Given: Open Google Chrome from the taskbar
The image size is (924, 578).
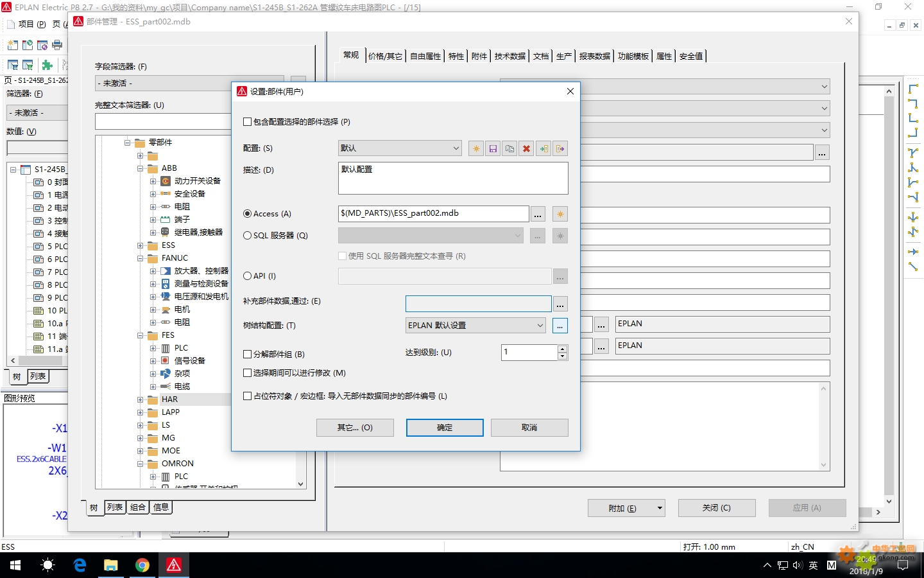Looking at the screenshot, I should click(142, 565).
